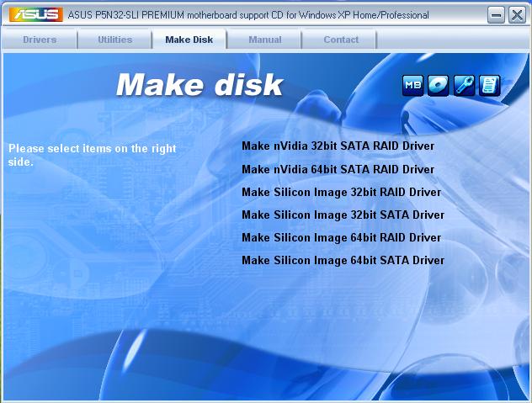Switch to the Drivers tab

click(40, 40)
